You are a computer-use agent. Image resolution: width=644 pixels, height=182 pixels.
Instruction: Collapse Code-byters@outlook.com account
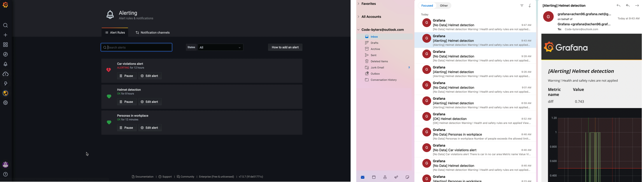[359, 30]
